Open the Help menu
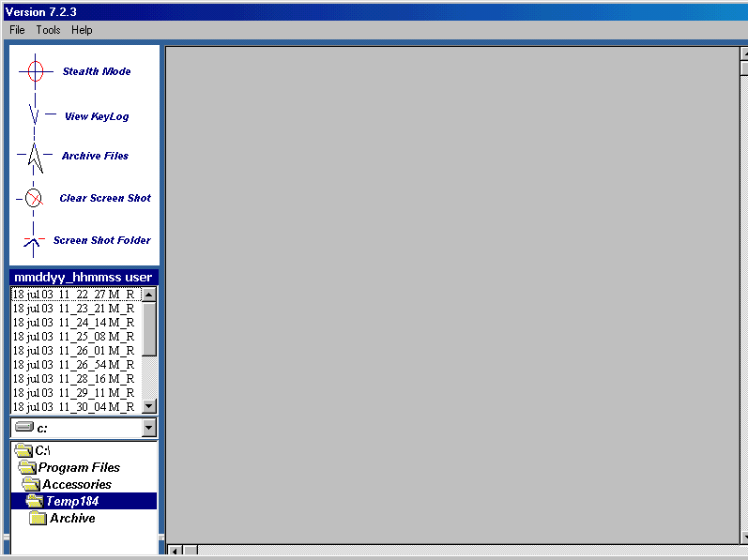Screen dimensions: 748x560 point(82,30)
